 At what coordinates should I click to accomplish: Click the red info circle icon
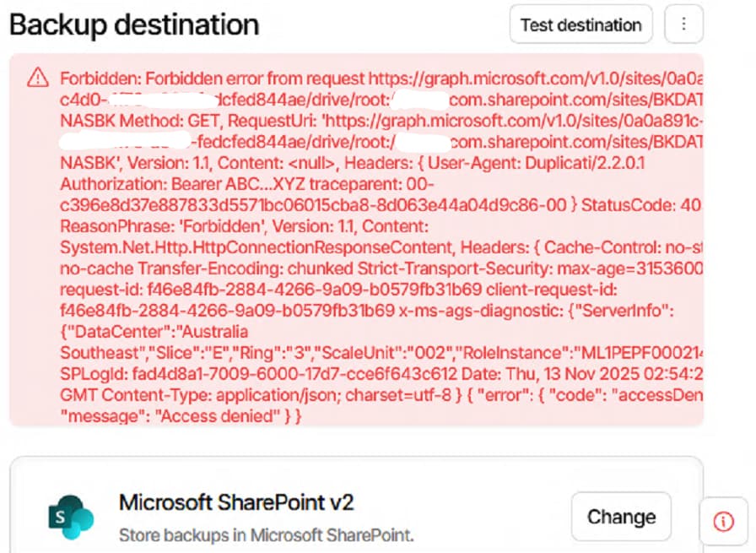pos(723,522)
